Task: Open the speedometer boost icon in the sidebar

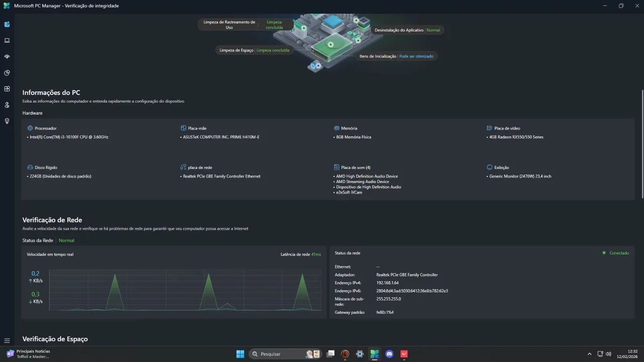Action: pos(7,72)
